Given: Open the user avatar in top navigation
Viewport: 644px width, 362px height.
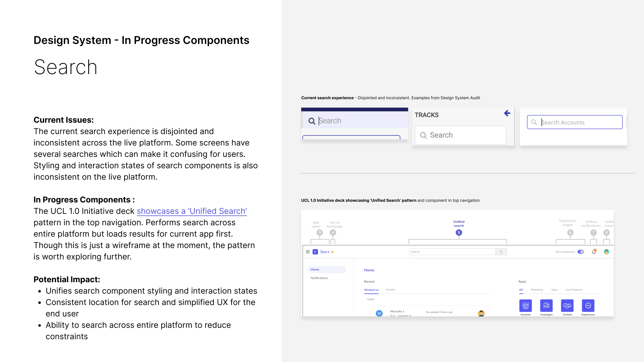Looking at the screenshot, I should point(606,252).
